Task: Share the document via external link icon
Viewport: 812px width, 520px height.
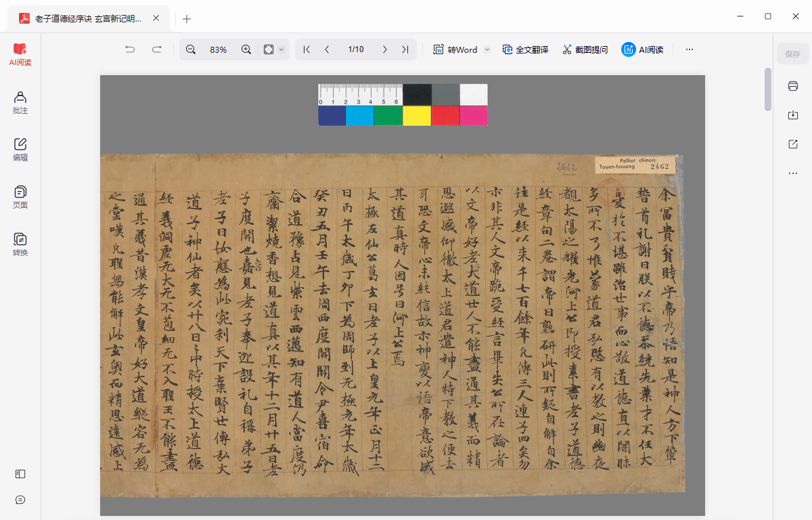Action: (x=792, y=144)
